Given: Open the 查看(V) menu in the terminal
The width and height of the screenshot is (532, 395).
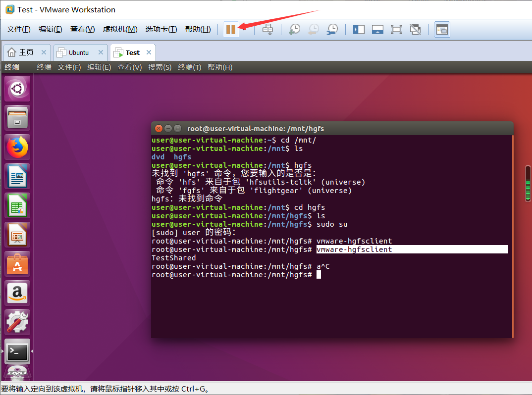Looking at the screenshot, I should pyautogui.click(x=129, y=67).
